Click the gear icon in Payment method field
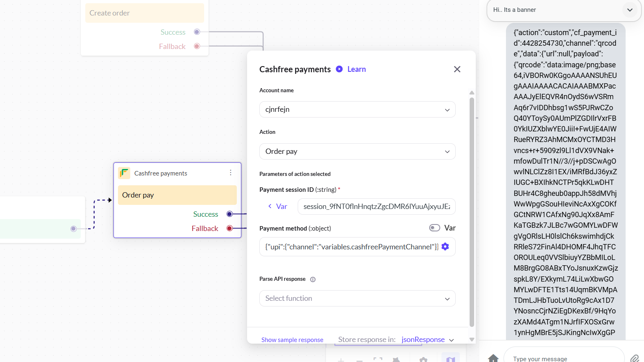This screenshot has height=362, width=644. (x=445, y=247)
